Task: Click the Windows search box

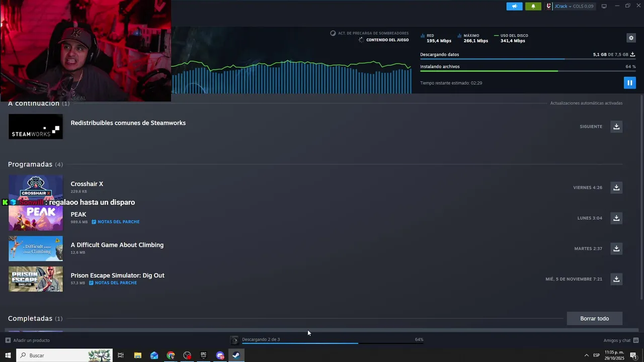Action: point(64,355)
